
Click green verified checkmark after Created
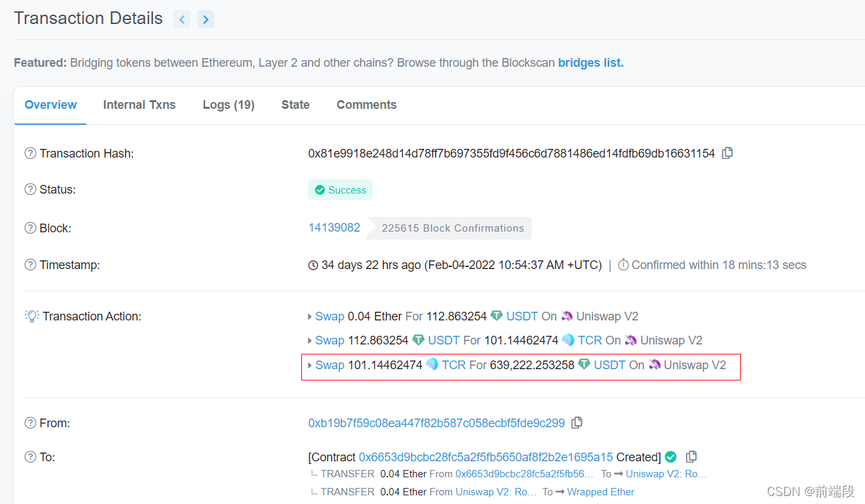[x=671, y=457]
